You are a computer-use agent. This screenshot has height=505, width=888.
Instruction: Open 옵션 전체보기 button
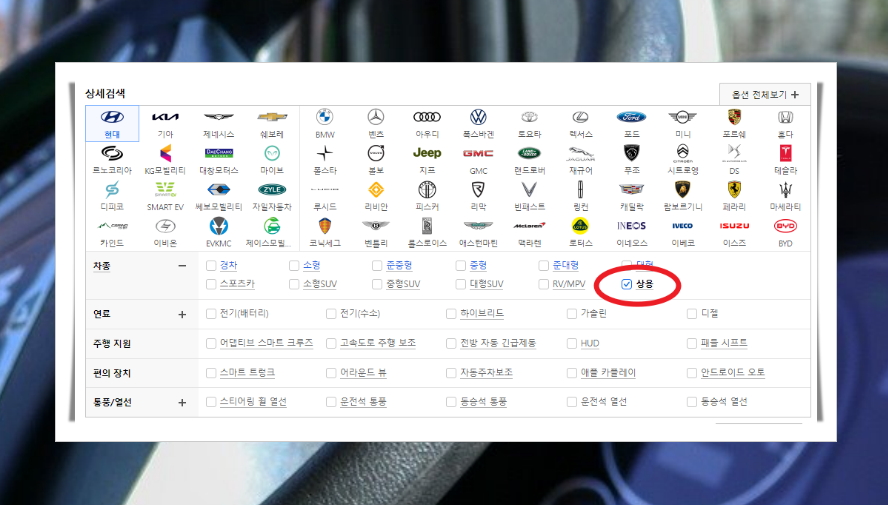pos(765,95)
